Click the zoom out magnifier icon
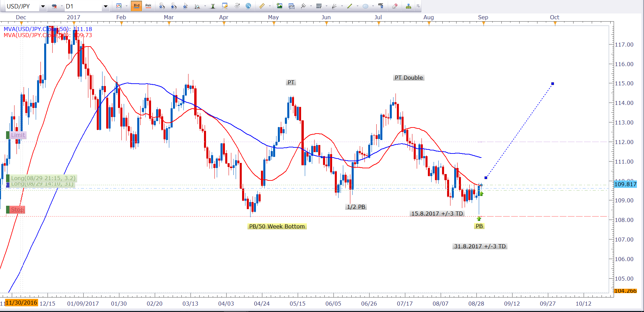Viewport: 644px width, 312px height. pos(174,6)
